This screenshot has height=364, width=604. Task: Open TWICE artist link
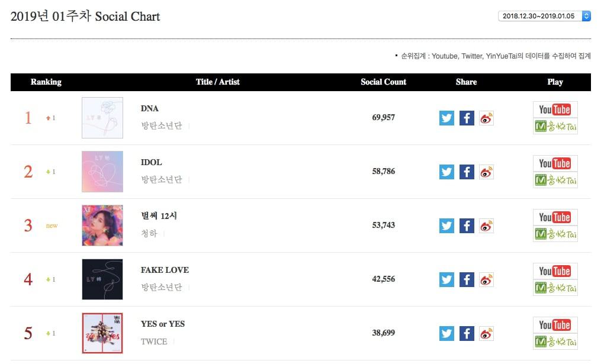154,342
